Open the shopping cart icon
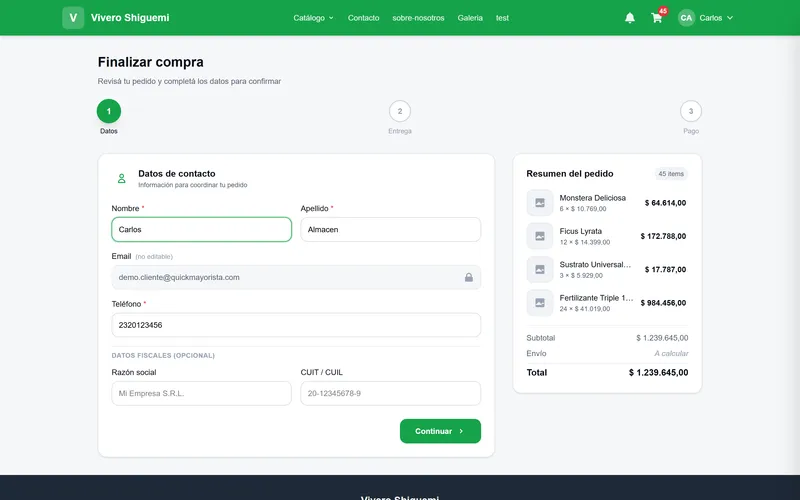The height and width of the screenshot is (500, 800). pyautogui.click(x=657, y=18)
